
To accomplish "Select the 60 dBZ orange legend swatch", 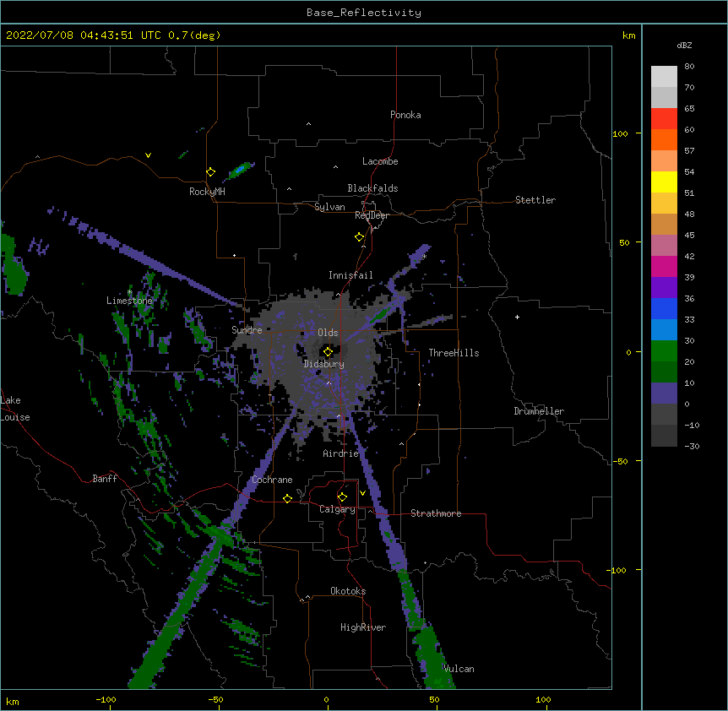I will [x=664, y=139].
